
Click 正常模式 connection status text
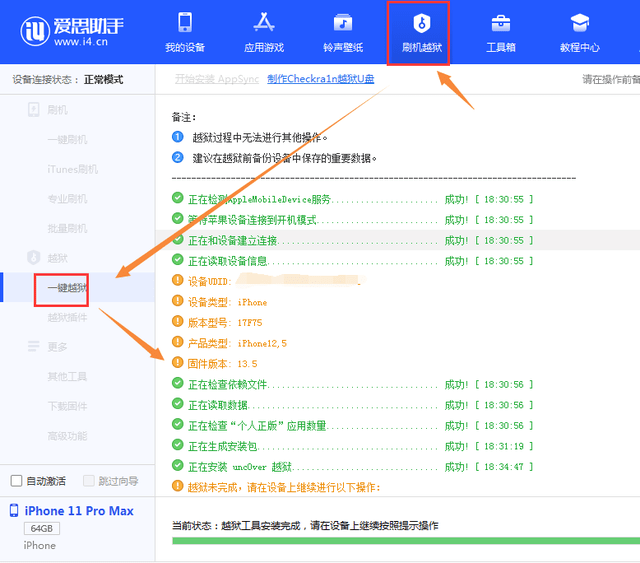[103, 79]
